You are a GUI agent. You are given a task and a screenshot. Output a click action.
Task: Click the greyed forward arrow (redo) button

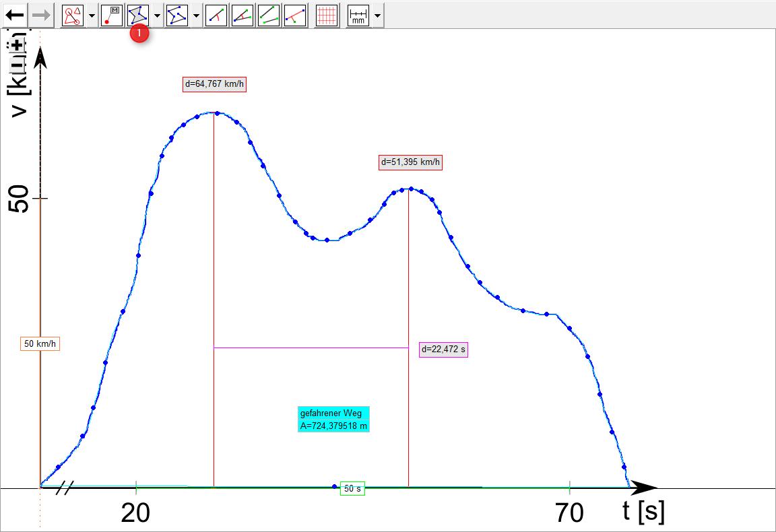tap(41, 15)
